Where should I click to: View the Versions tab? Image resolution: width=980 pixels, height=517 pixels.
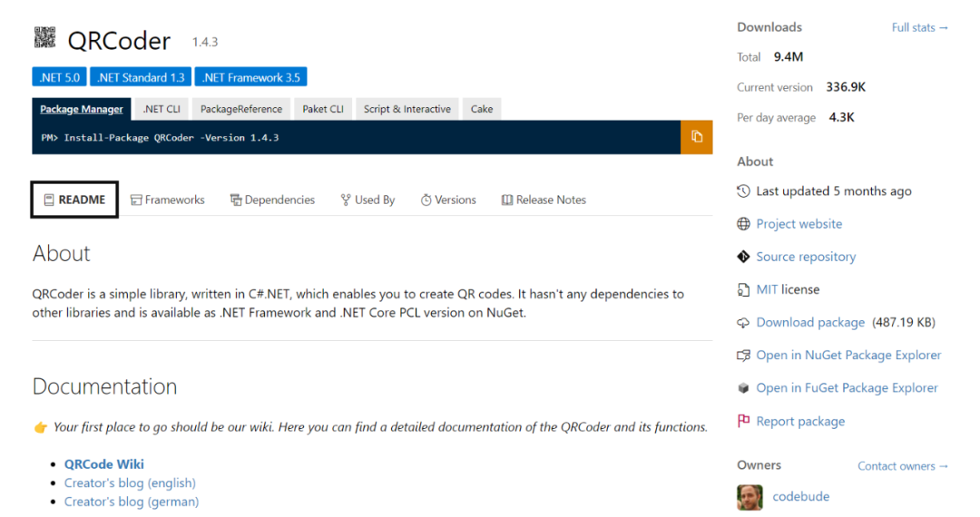pyautogui.click(x=448, y=200)
